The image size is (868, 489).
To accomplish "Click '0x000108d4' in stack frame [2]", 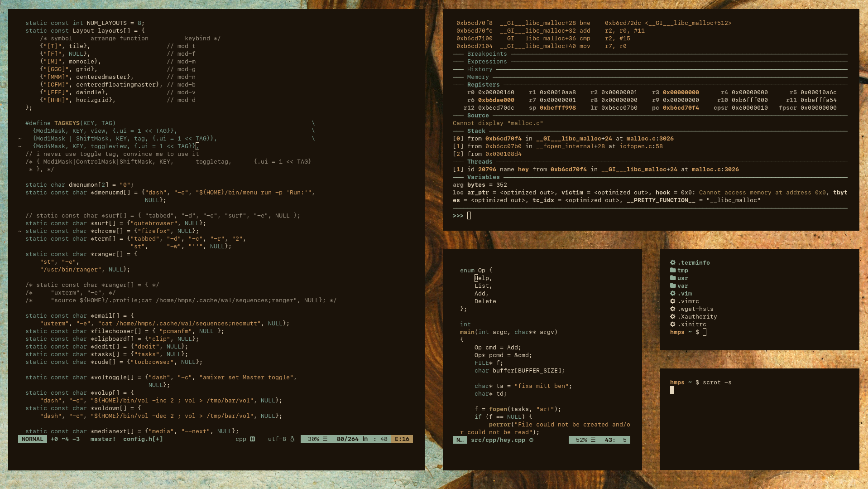I will pyautogui.click(x=503, y=154).
